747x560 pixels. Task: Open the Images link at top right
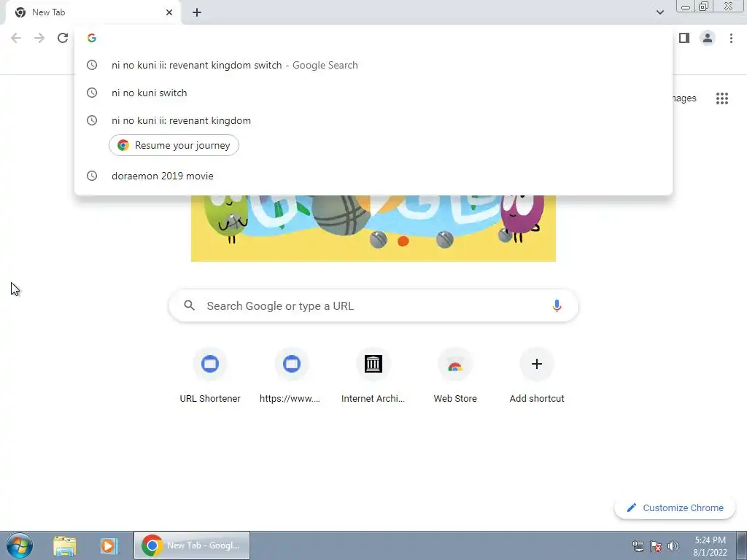pyautogui.click(x=684, y=98)
